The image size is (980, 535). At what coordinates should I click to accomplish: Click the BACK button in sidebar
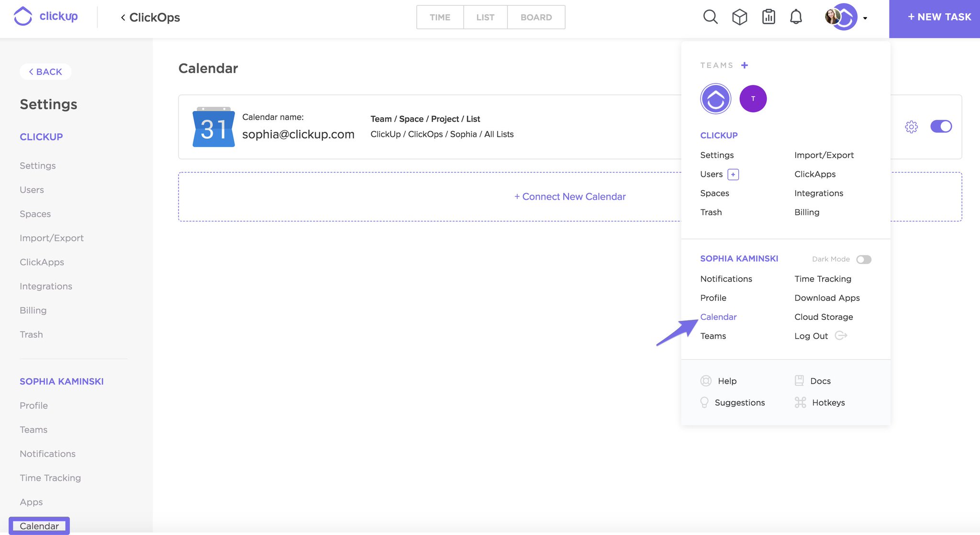click(x=45, y=71)
